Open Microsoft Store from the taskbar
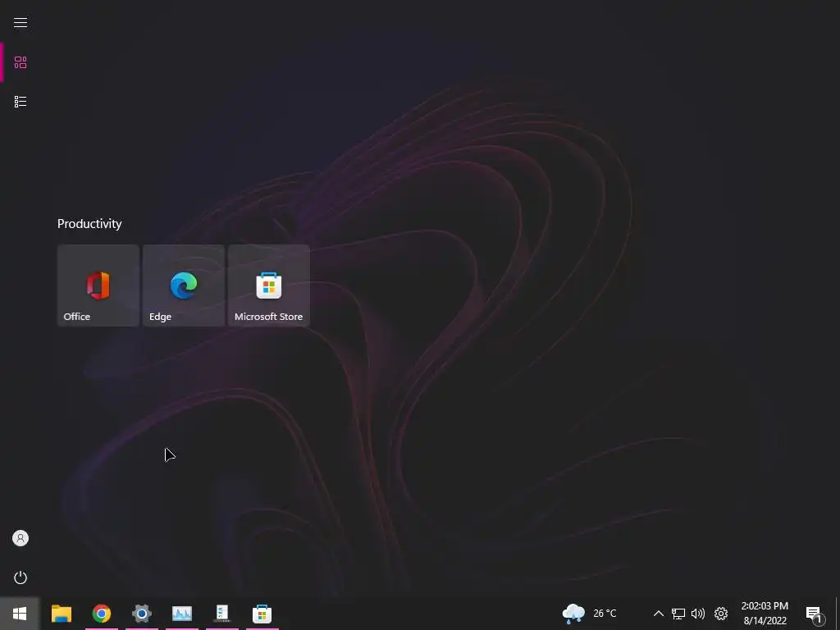The image size is (840, 630). click(x=262, y=614)
